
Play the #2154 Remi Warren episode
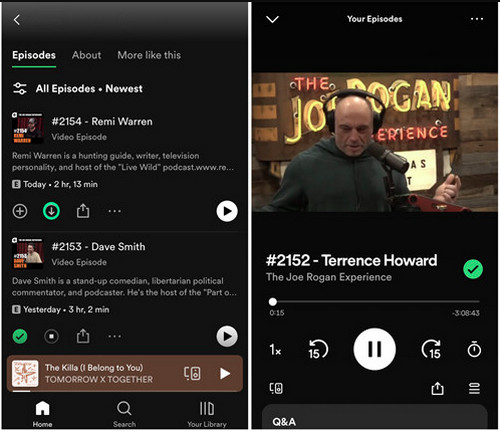click(x=227, y=211)
